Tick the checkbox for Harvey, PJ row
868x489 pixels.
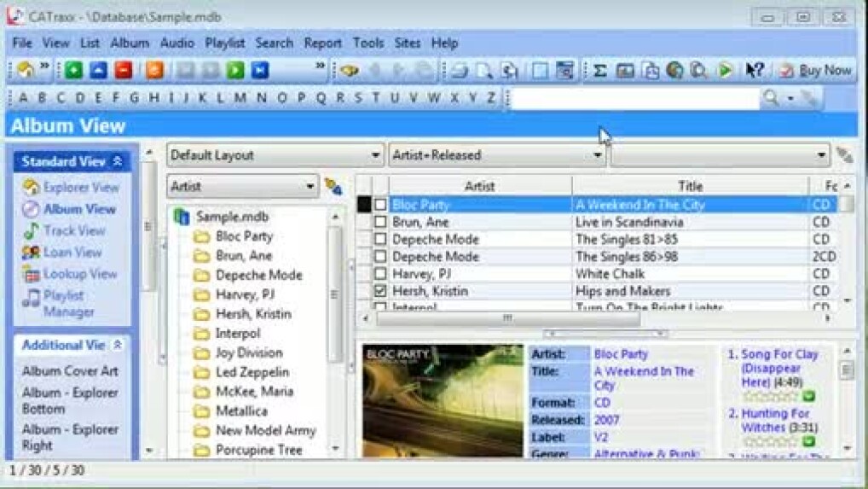[380, 274]
